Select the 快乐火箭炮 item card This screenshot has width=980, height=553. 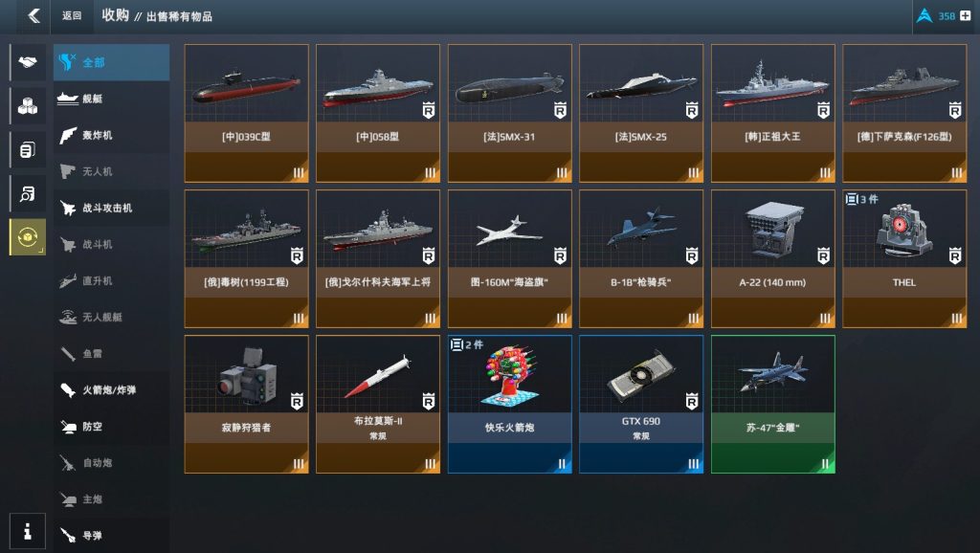point(509,405)
